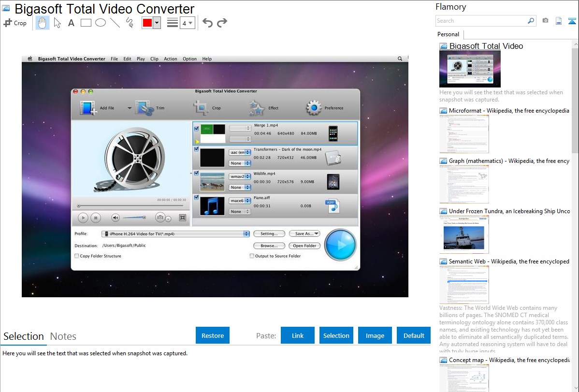The height and width of the screenshot is (392, 579).
Task: Open Bigasoft Total Video snapshot thumbnail
Action: 470,69
